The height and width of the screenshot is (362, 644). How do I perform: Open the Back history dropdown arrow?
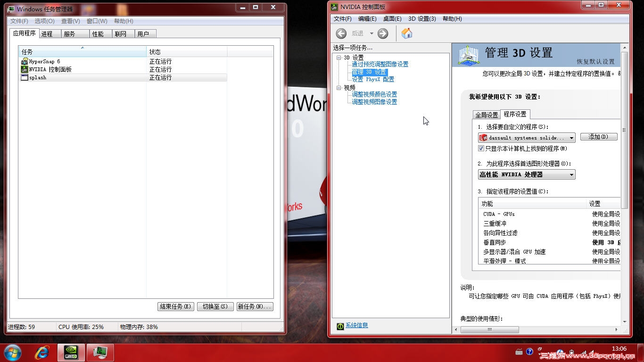tap(372, 33)
